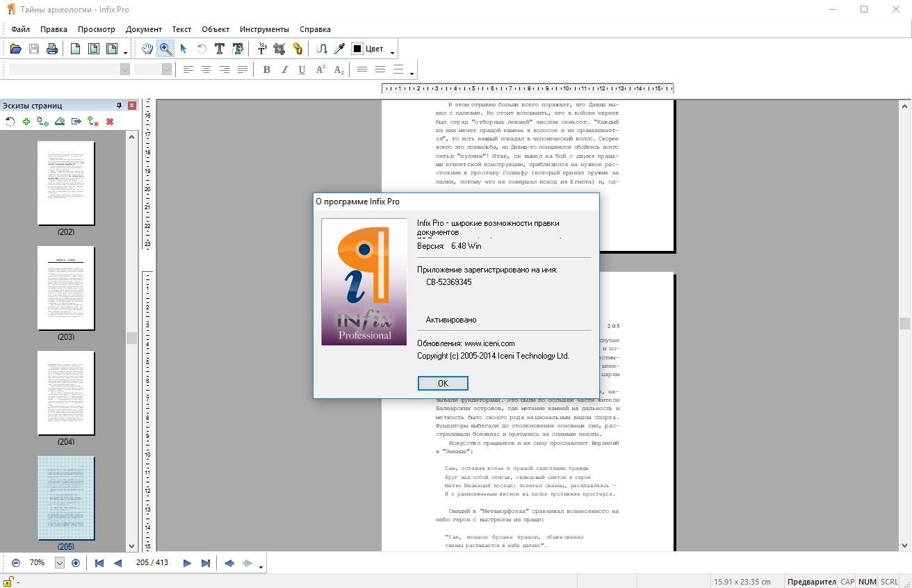Open the Справка menu
The width and height of the screenshot is (912, 588).
click(x=315, y=29)
